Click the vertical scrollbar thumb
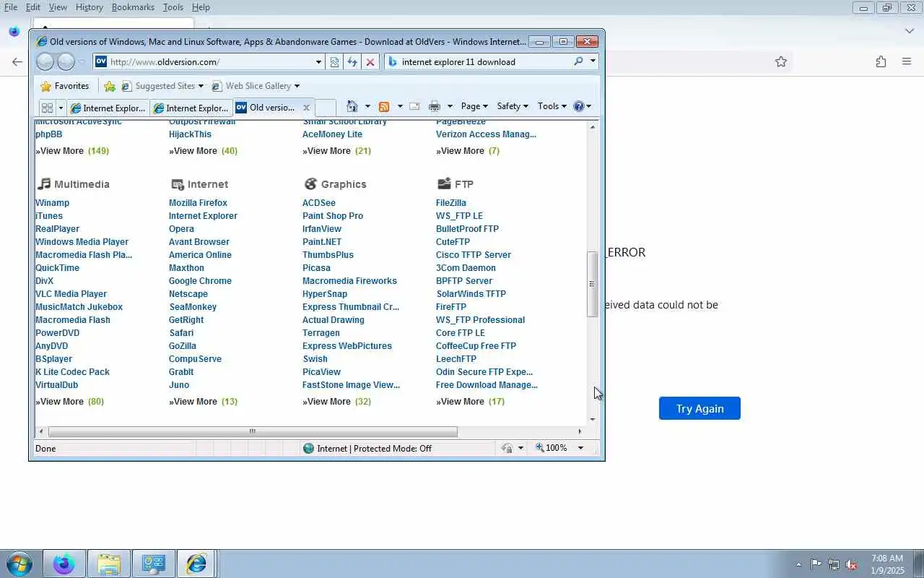This screenshot has height=578, width=924. pos(593,284)
